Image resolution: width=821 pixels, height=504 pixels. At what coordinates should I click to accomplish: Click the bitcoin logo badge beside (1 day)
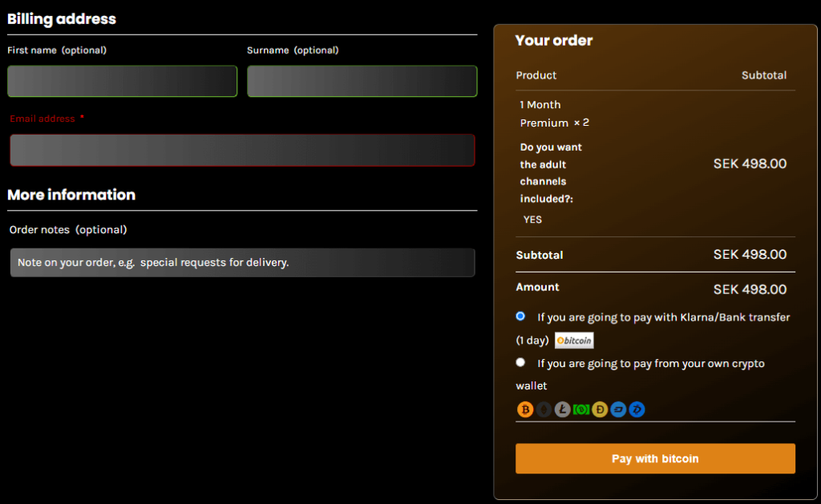click(574, 341)
